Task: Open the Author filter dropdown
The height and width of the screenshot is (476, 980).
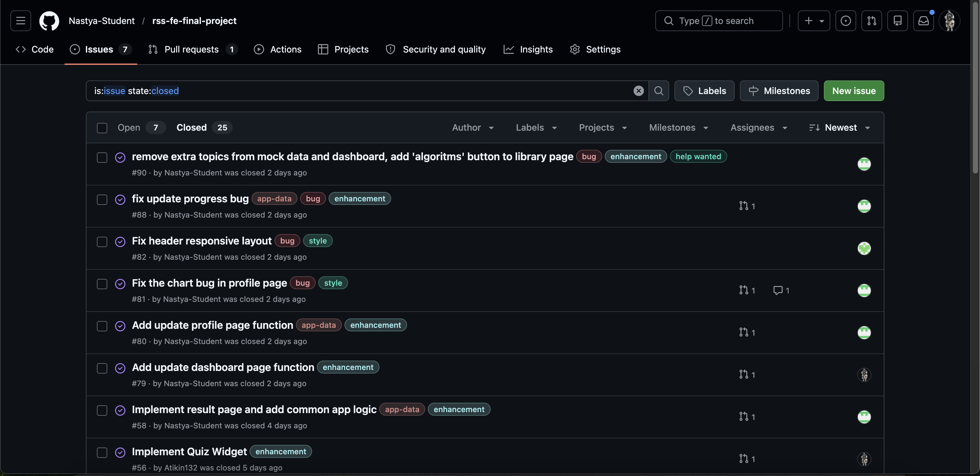Action: (472, 127)
